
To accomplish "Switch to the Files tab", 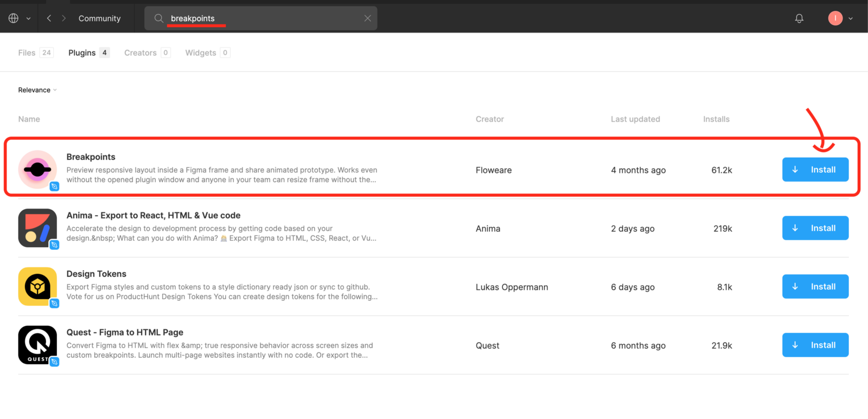I will coord(36,53).
